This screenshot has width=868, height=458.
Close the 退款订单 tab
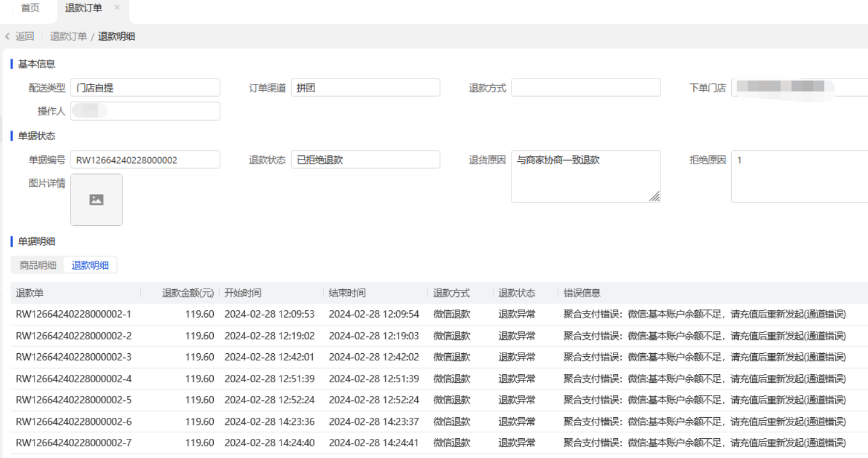(x=117, y=8)
